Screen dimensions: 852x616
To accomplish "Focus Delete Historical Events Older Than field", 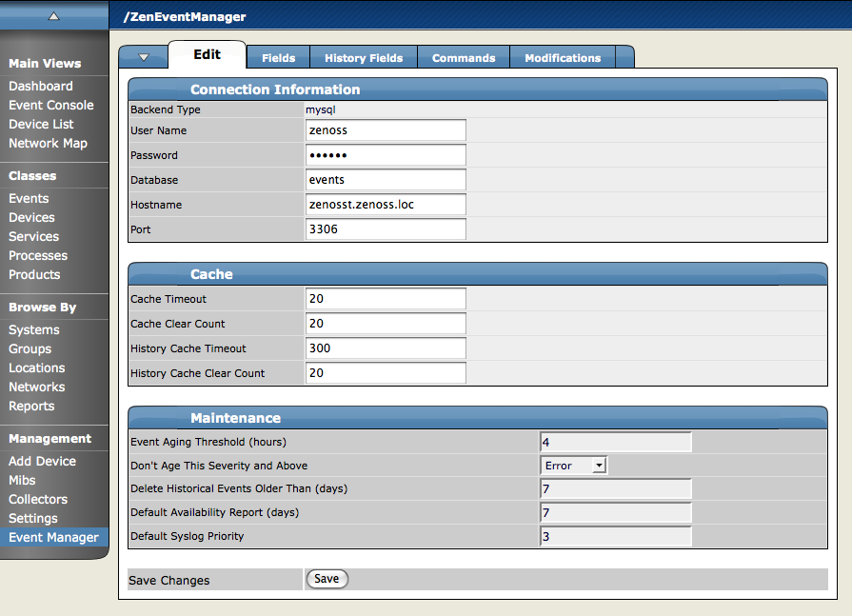I will pyautogui.click(x=616, y=488).
